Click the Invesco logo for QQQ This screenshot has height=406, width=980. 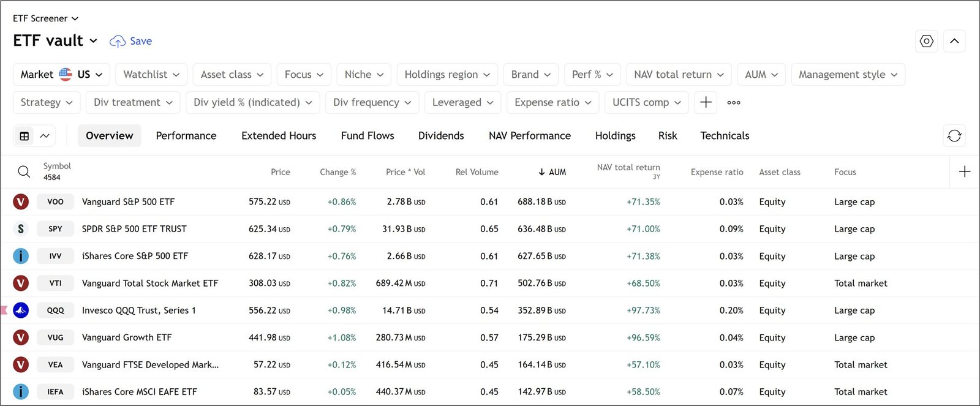[x=21, y=310]
